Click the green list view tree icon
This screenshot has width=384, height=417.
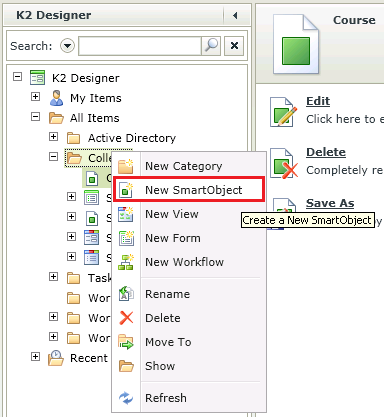[92, 198]
